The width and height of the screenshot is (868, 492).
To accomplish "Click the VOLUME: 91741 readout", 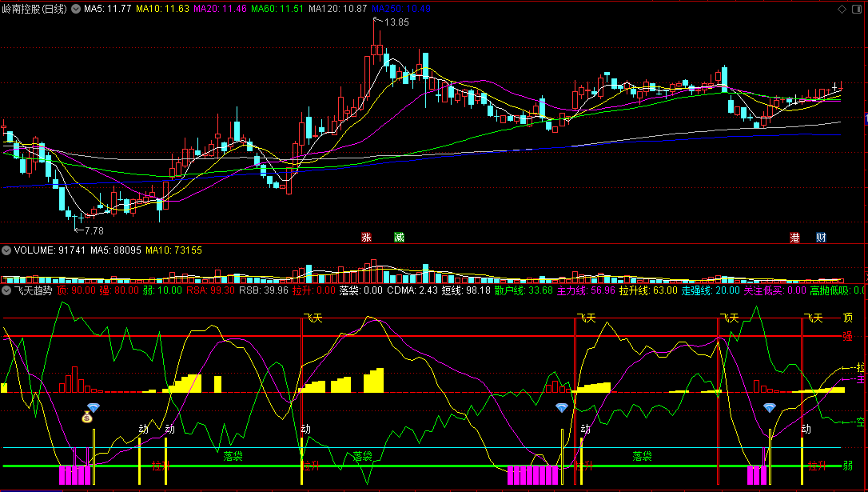I will (50, 250).
